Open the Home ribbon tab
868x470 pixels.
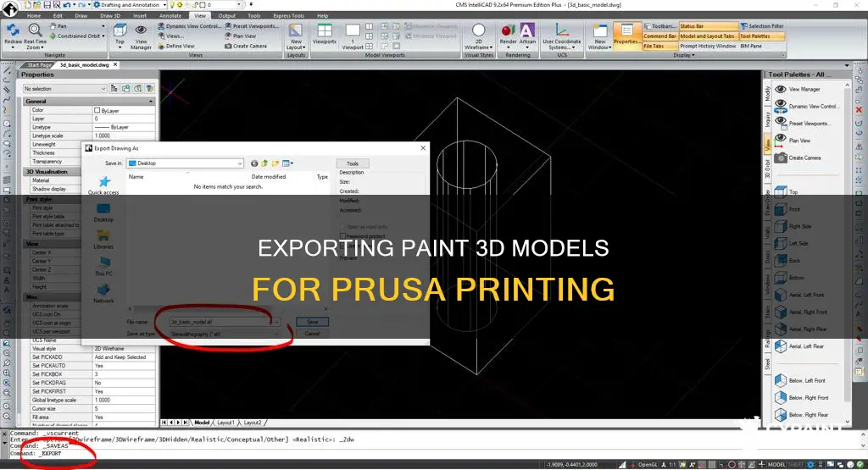[x=34, y=15]
